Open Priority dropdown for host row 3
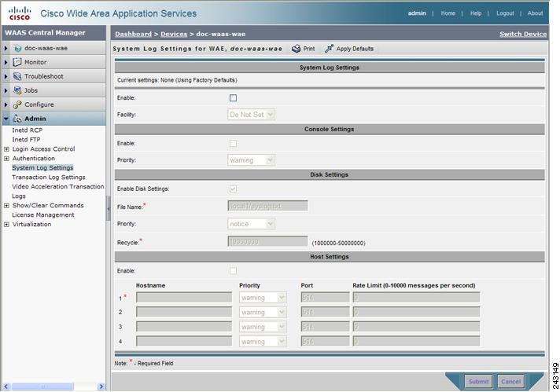 (x=263, y=327)
